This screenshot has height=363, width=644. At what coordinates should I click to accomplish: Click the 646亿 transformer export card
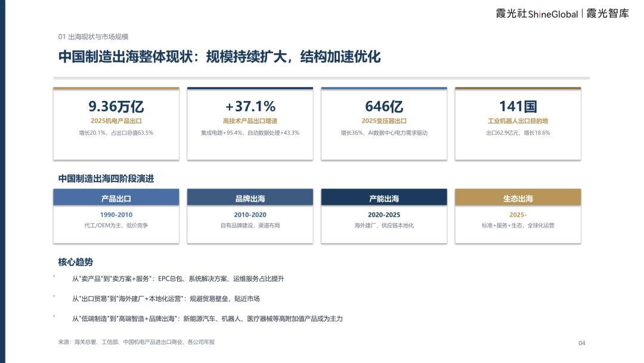click(384, 124)
